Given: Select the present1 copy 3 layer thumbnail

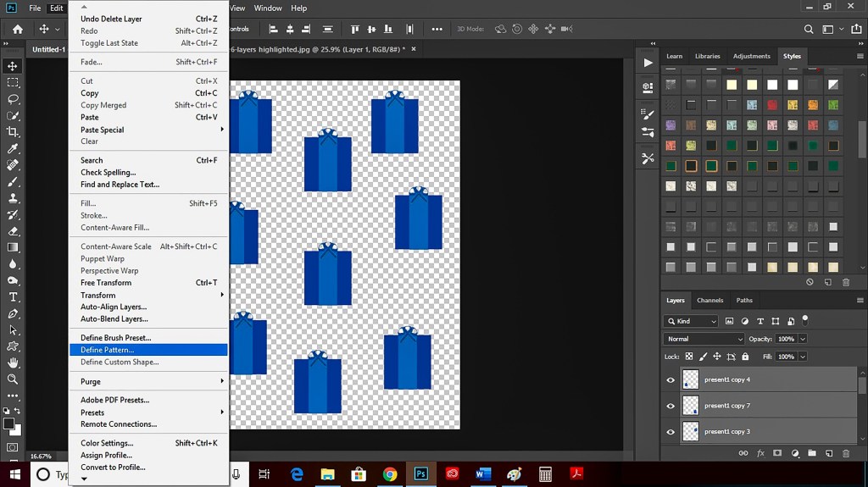Looking at the screenshot, I should coord(691,431).
